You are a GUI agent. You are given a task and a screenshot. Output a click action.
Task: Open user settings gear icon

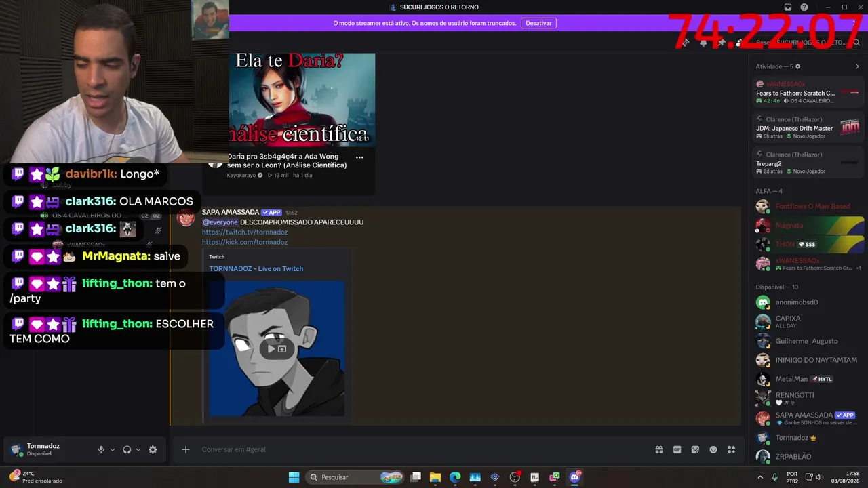pos(153,449)
